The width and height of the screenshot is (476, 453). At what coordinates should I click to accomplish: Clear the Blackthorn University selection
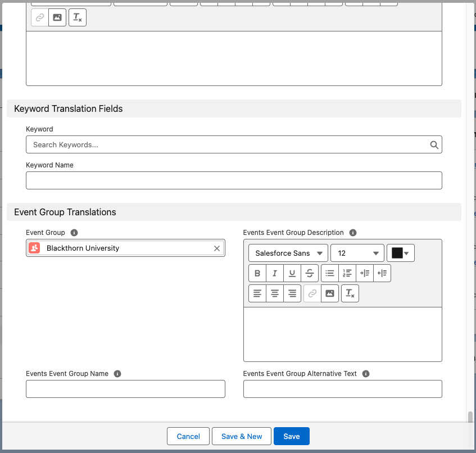217,248
